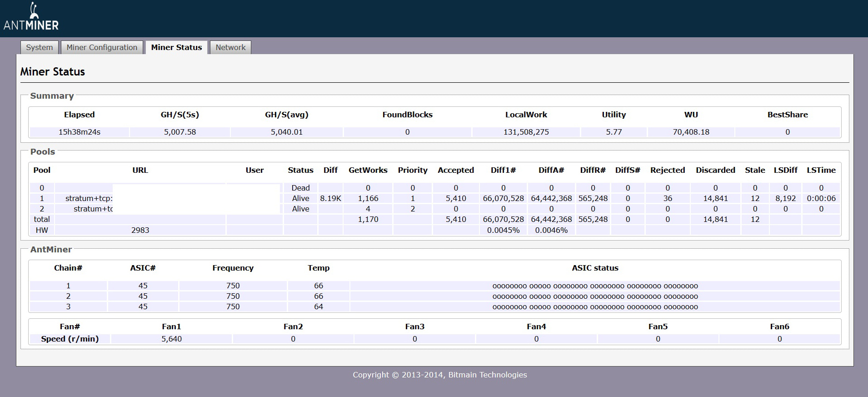Click the Priority column header

[413, 170]
